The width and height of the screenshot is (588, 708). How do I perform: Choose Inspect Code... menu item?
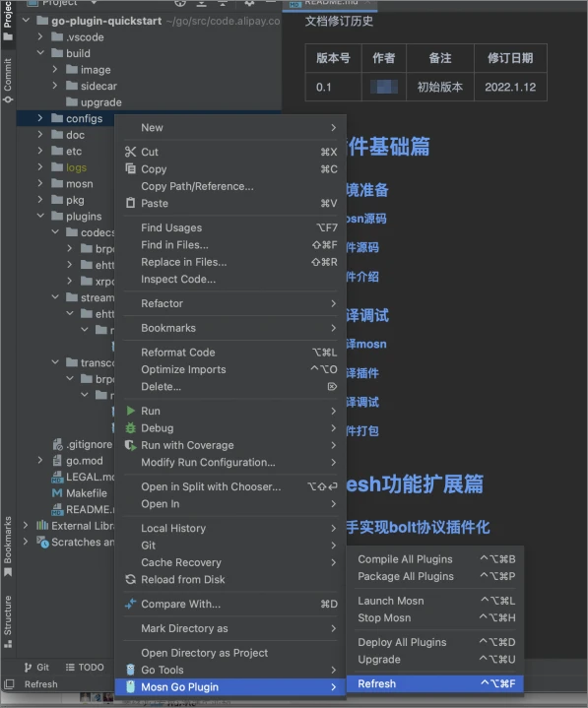click(230, 279)
